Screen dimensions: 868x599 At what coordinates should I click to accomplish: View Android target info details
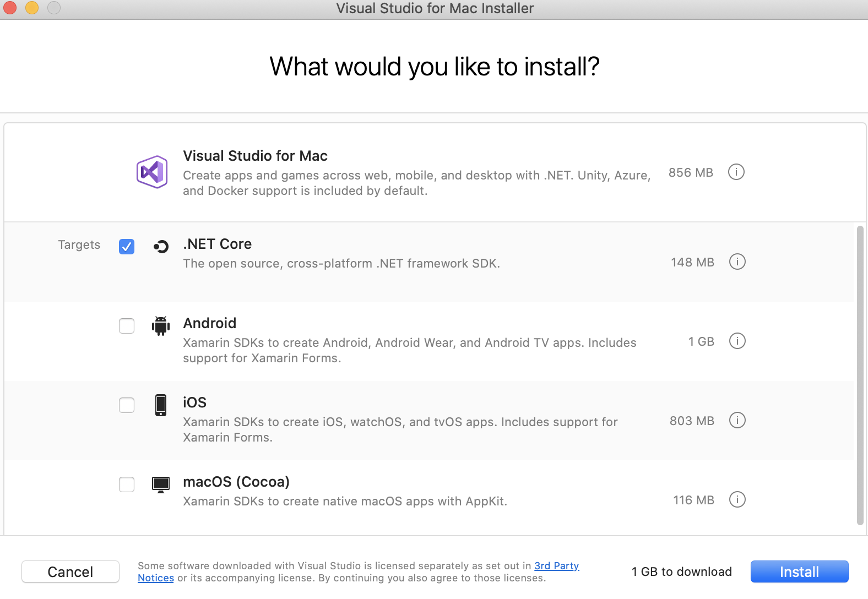coord(737,341)
